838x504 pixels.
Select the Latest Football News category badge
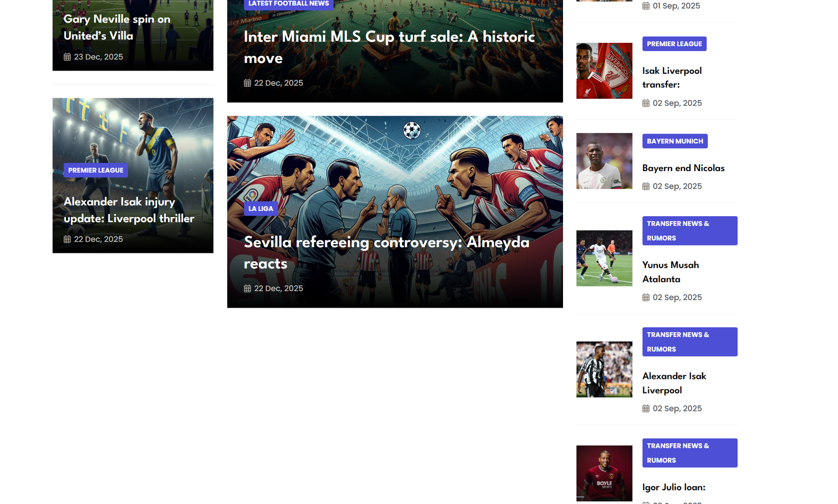click(x=289, y=4)
